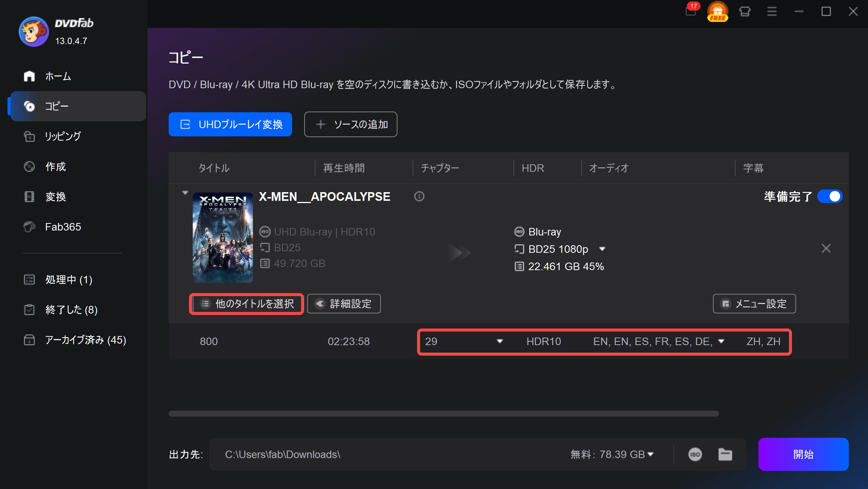Image resolution: width=868 pixels, height=489 pixels.
Task: Click the version number 13.0.4.7
Action: pyautogui.click(x=71, y=41)
